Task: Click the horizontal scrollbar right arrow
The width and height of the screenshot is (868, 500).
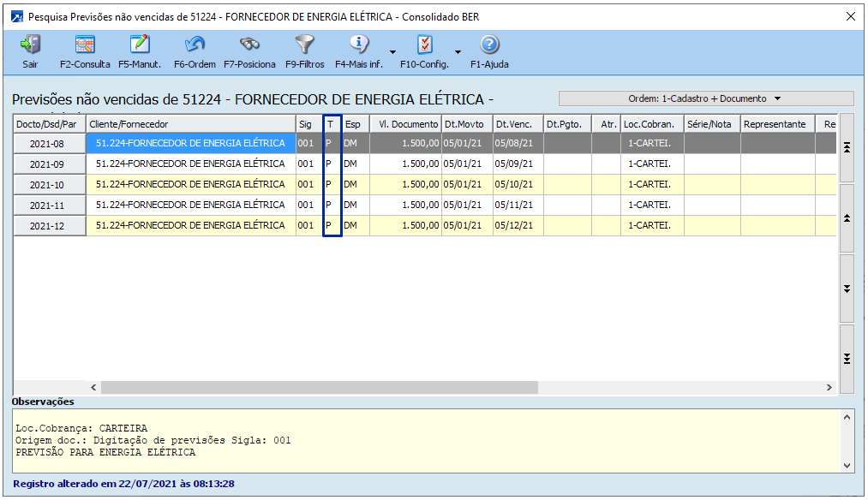Action: tap(829, 388)
